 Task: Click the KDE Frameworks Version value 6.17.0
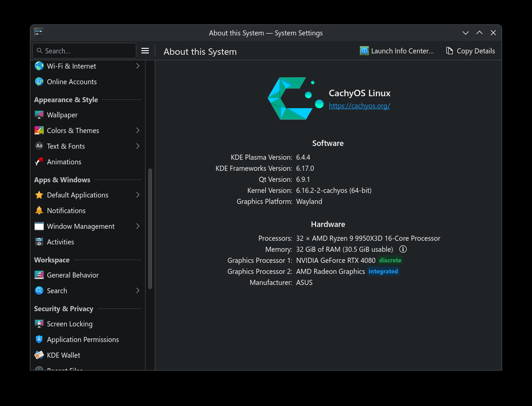pos(305,168)
